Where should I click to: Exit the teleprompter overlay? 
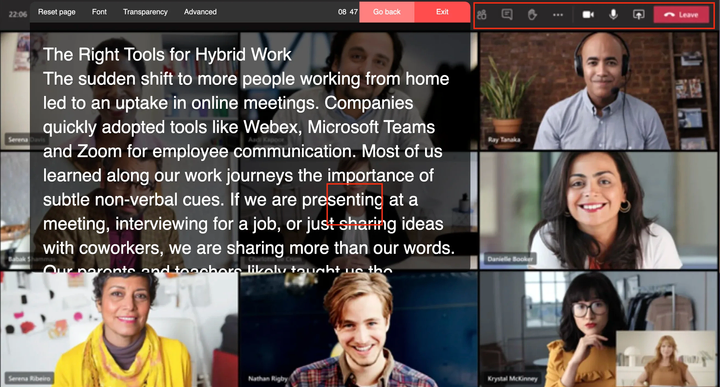coord(442,12)
